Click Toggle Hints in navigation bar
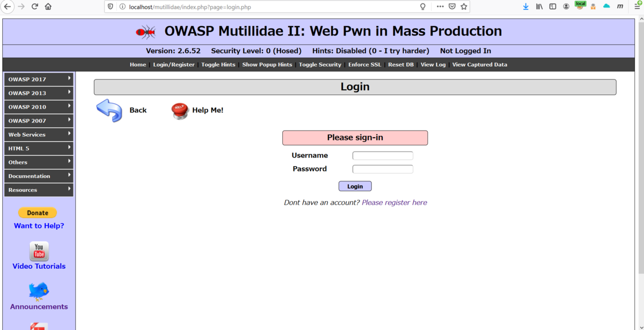644x330 pixels. 218,64
